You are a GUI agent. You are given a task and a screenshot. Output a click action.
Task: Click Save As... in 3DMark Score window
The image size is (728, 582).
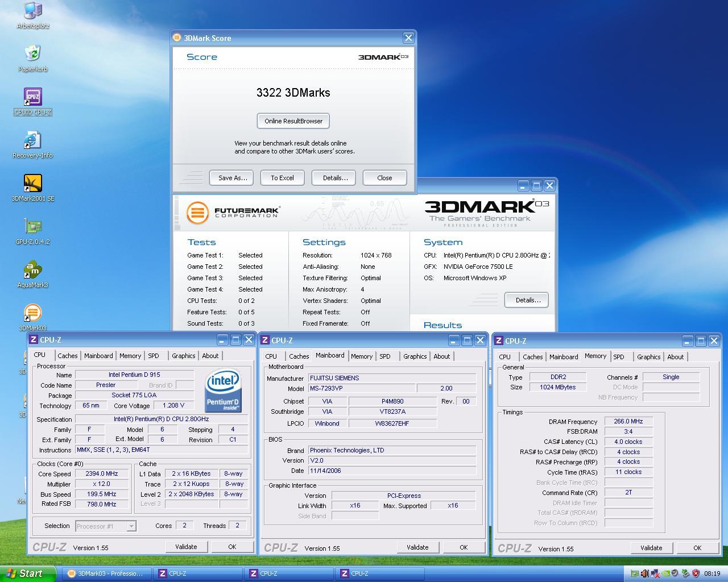233,178
